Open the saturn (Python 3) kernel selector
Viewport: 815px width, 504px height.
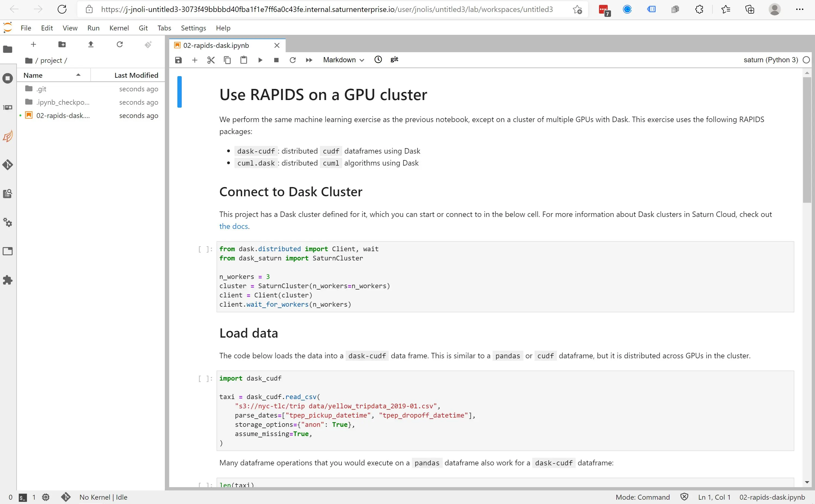(x=771, y=60)
